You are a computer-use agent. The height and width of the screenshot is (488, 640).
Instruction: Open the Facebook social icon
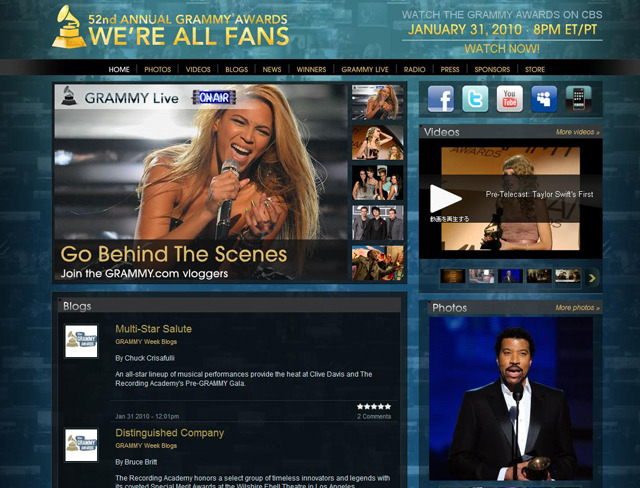pyautogui.click(x=440, y=99)
